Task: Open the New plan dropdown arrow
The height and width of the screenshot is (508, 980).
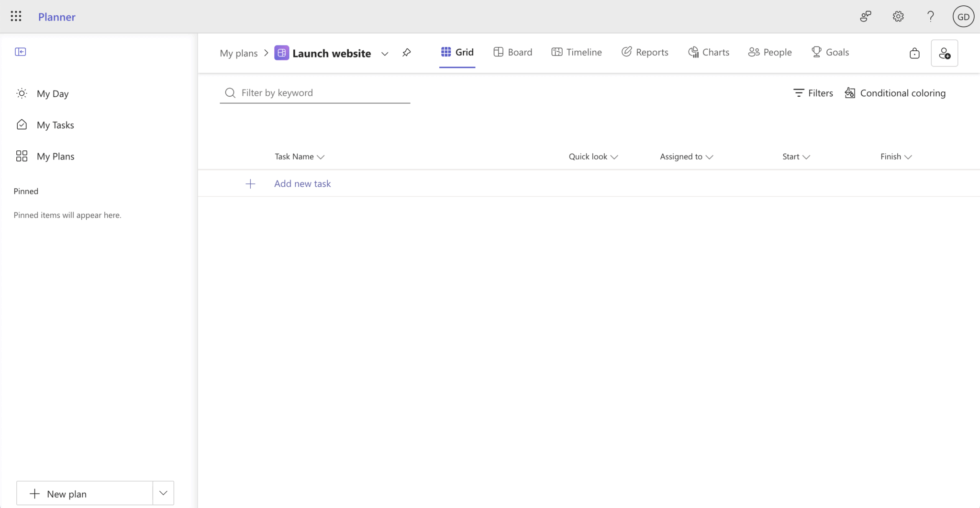Action: click(x=163, y=493)
